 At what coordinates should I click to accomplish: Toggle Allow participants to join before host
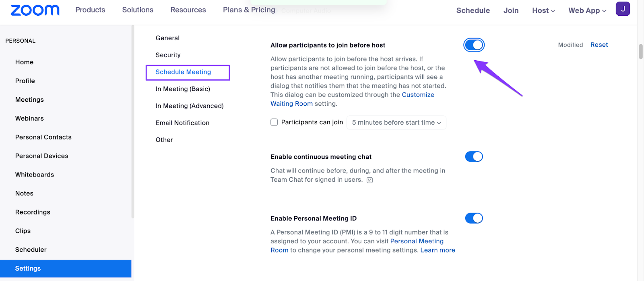(x=474, y=45)
